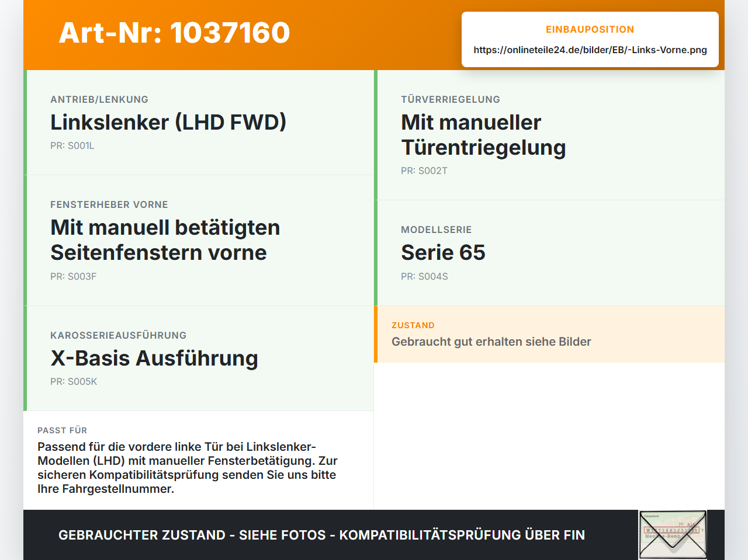Image resolution: width=748 pixels, height=560 pixels.
Task: Select the Einbauposition card title
Action: click(590, 29)
